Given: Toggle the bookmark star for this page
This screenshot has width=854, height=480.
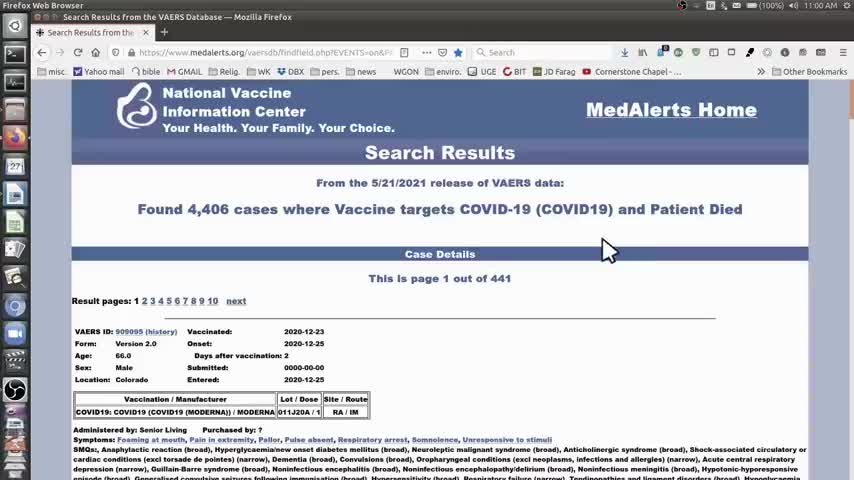Looking at the screenshot, I should click(x=458, y=53).
